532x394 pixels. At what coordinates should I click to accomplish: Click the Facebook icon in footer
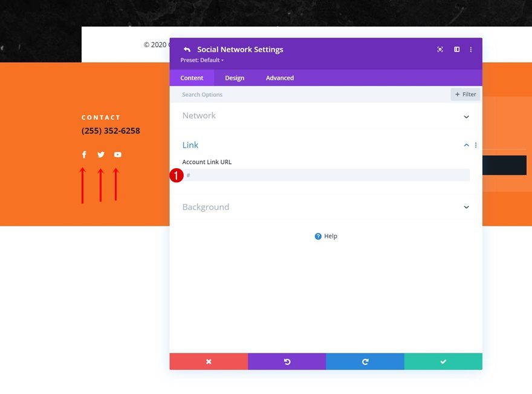click(84, 154)
